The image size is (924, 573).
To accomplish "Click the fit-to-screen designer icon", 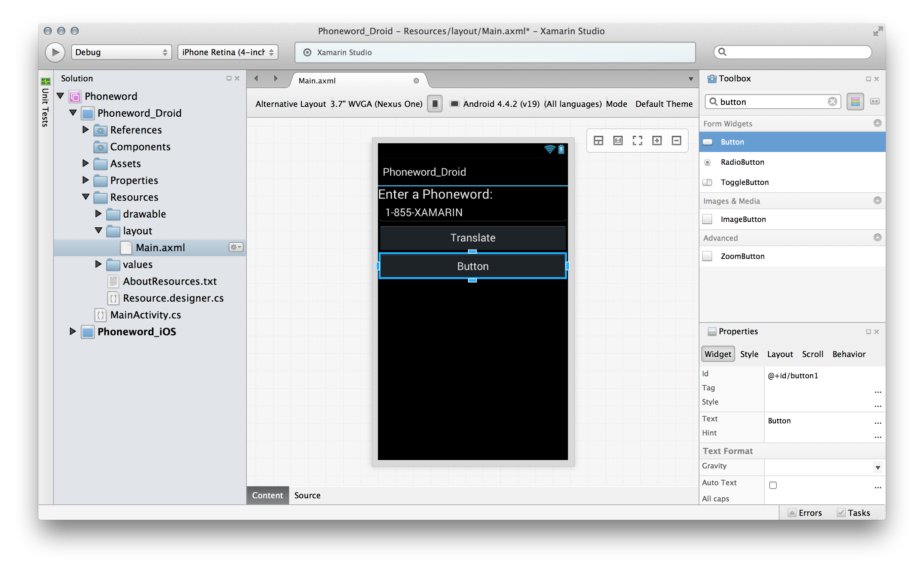I will (x=637, y=141).
